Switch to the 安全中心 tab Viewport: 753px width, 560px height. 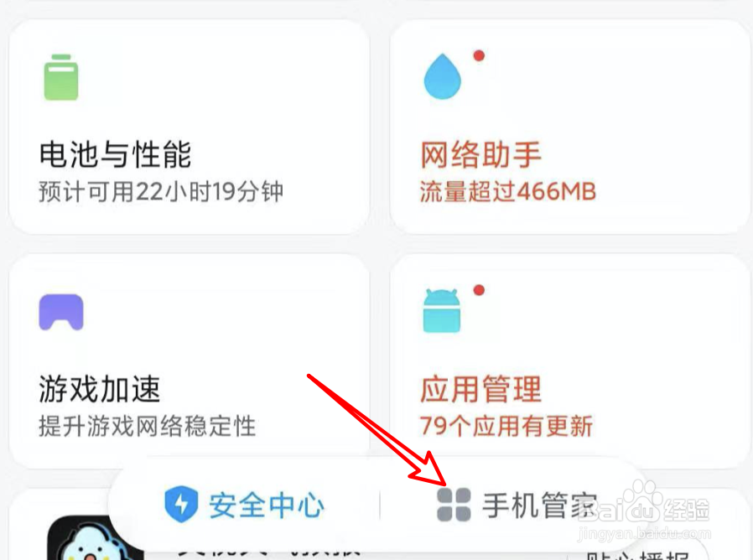(x=245, y=505)
